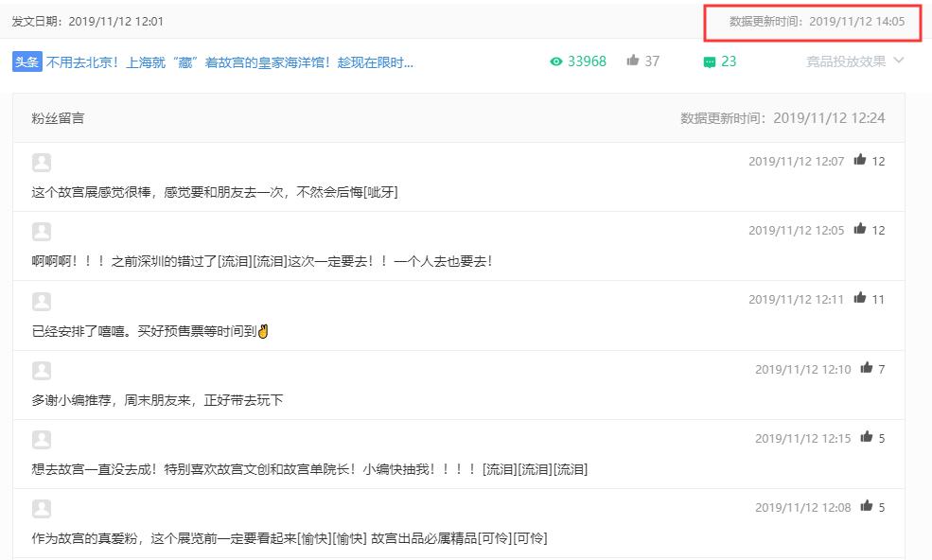The height and width of the screenshot is (560, 932).
Task: Click the blue 头条 tag
Action: tap(26, 61)
